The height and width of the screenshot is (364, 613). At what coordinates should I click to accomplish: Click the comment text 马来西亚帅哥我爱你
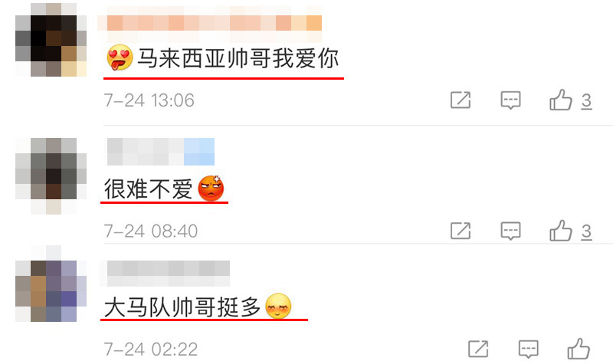coord(238,59)
